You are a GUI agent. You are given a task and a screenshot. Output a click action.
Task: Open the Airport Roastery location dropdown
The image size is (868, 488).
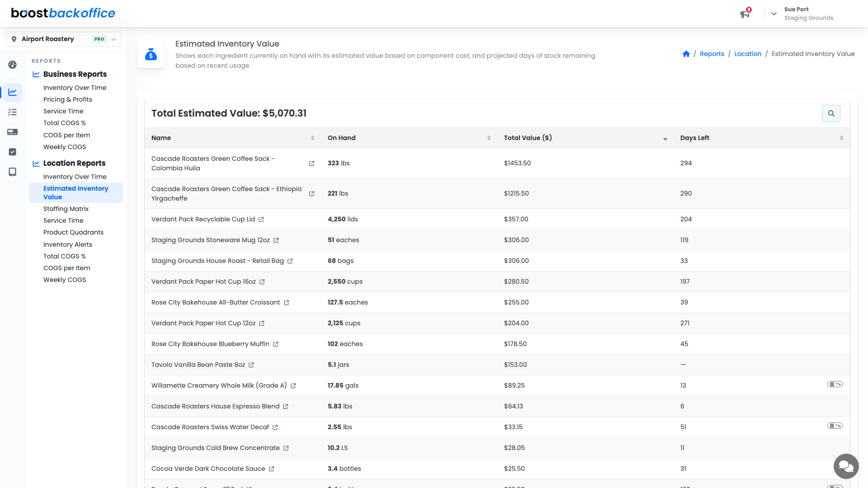coord(63,39)
